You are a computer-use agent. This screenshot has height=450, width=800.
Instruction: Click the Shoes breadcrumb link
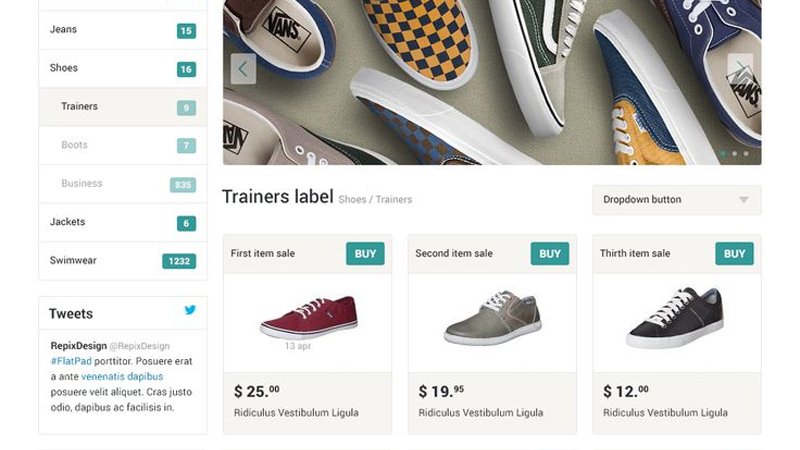pyautogui.click(x=352, y=199)
